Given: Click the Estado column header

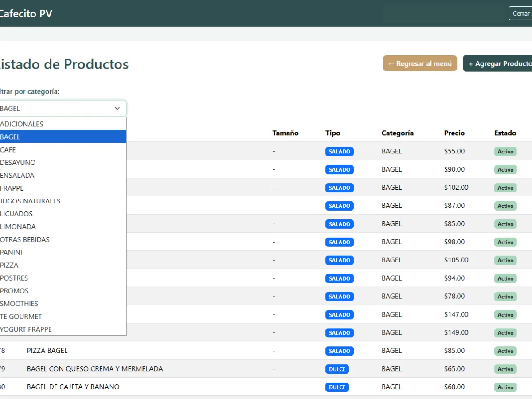Looking at the screenshot, I should 505,133.
